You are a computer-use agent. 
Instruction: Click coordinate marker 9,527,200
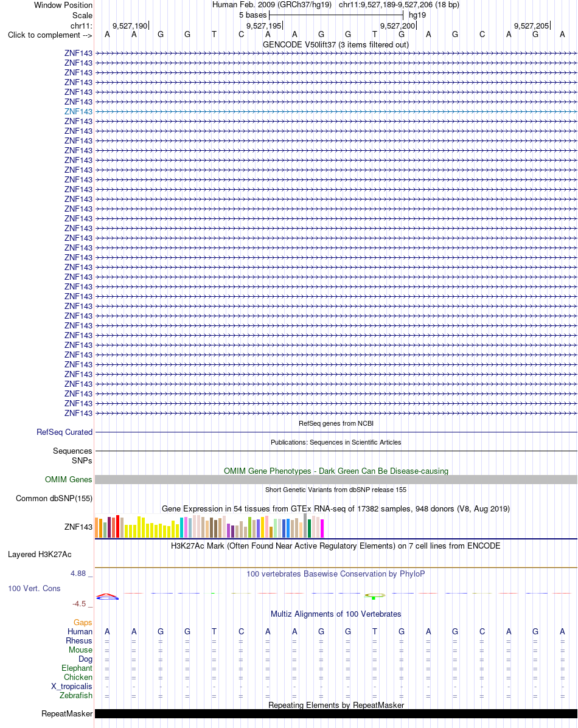click(398, 26)
